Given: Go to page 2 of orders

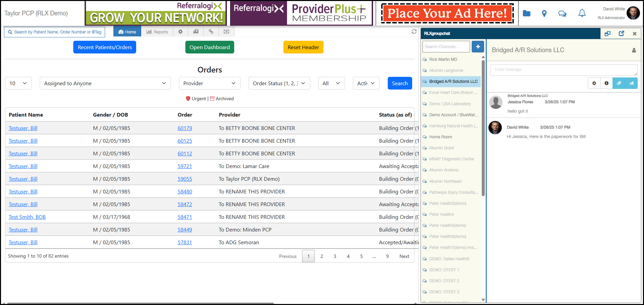Looking at the screenshot, I should [322, 256].
